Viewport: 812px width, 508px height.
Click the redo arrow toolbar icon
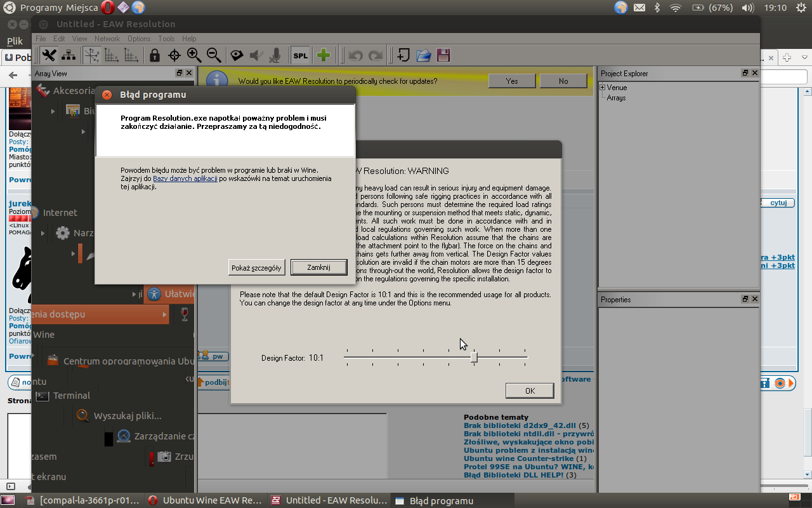tap(376, 55)
